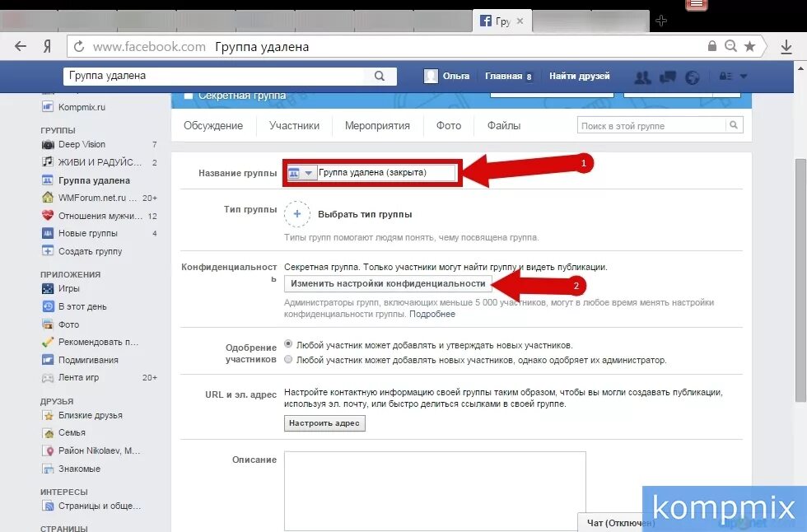This screenshot has width=807, height=532.
Task: Click the Описание text area
Action: pyautogui.click(x=435, y=492)
